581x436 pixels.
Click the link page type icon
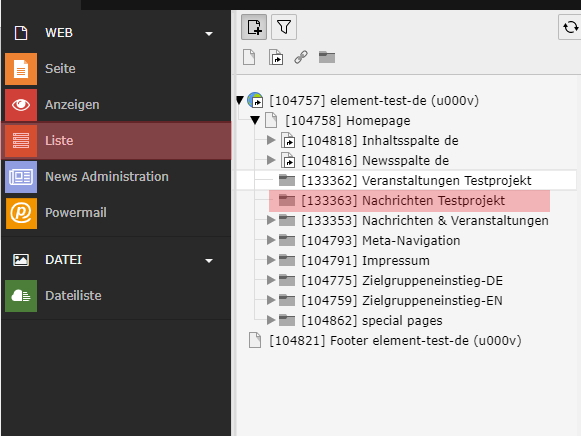(301, 57)
